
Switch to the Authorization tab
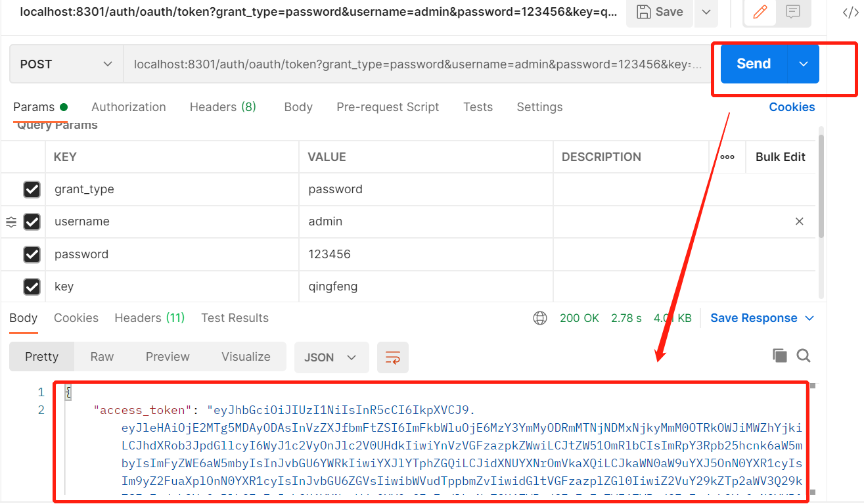129,107
